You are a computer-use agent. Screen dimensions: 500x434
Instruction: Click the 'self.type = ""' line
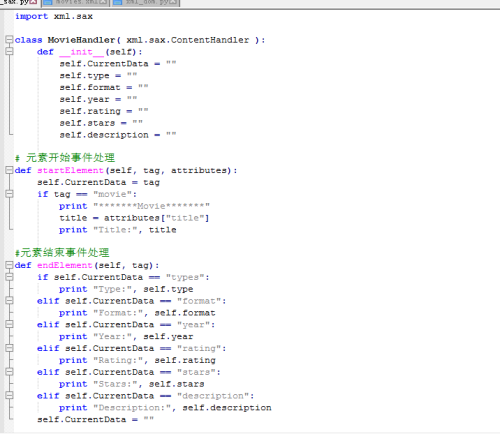[x=98, y=76]
